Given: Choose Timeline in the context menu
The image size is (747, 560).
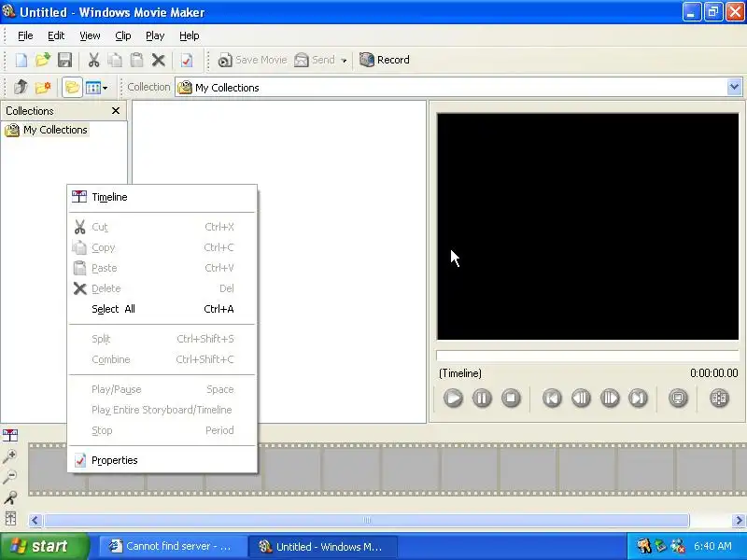Looking at the screenshot, I should (x=162, y=197).
